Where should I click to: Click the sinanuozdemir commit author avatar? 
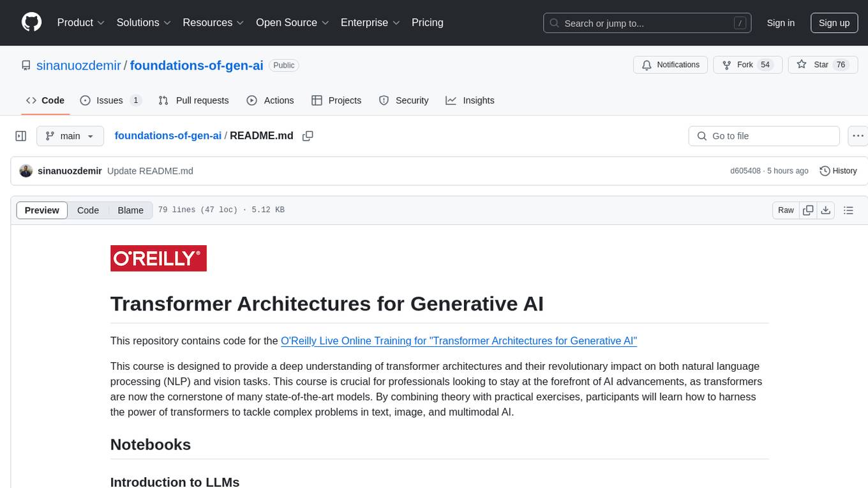point(26,171)
